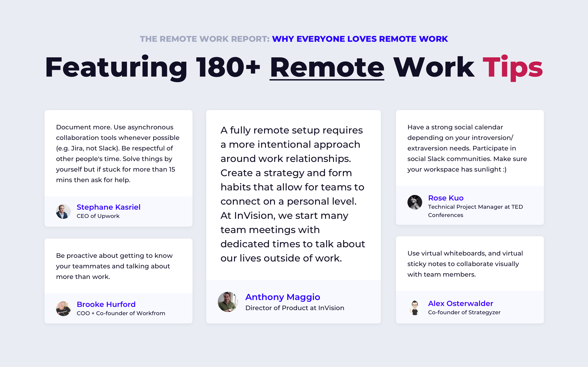Click the 'Be proactive about getting' tip text
Image resolution: width=588 pixels, height=367 pixels.
click(114, 266)
